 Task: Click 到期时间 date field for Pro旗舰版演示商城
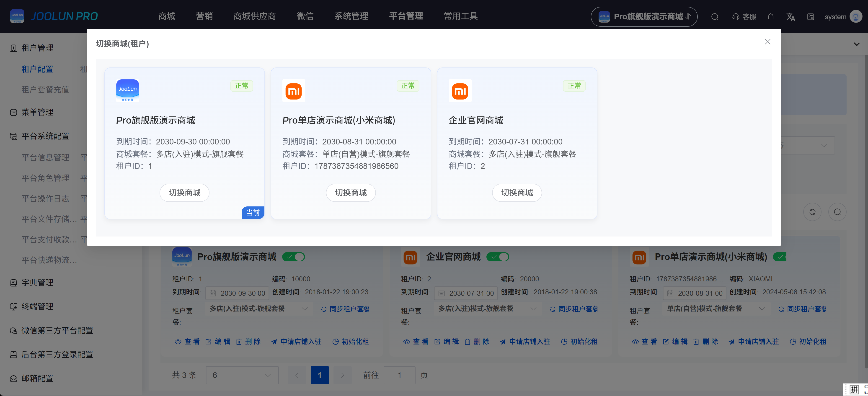click(x=237, y=293)
